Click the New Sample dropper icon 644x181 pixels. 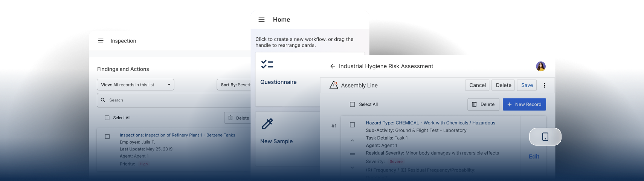tap(267, 124)
